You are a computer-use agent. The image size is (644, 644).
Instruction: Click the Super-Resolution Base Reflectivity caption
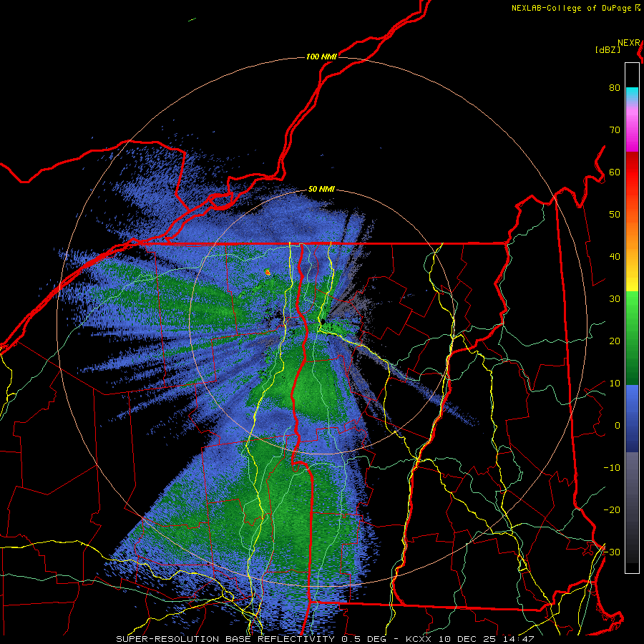(225, 639)
